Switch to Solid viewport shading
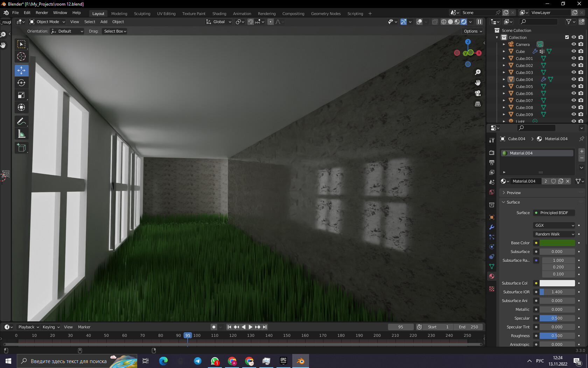This screenshot has height=368, width=588. [x=450, y=22]
